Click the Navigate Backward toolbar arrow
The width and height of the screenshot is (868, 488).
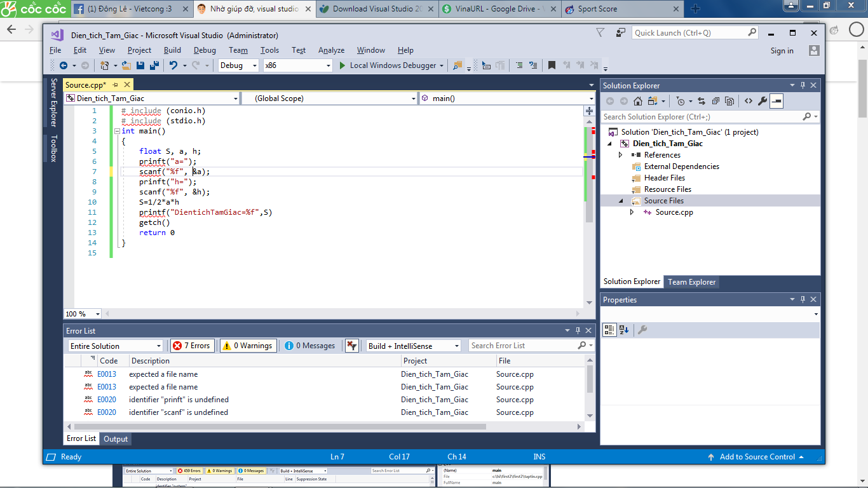[x=63, y=65]
